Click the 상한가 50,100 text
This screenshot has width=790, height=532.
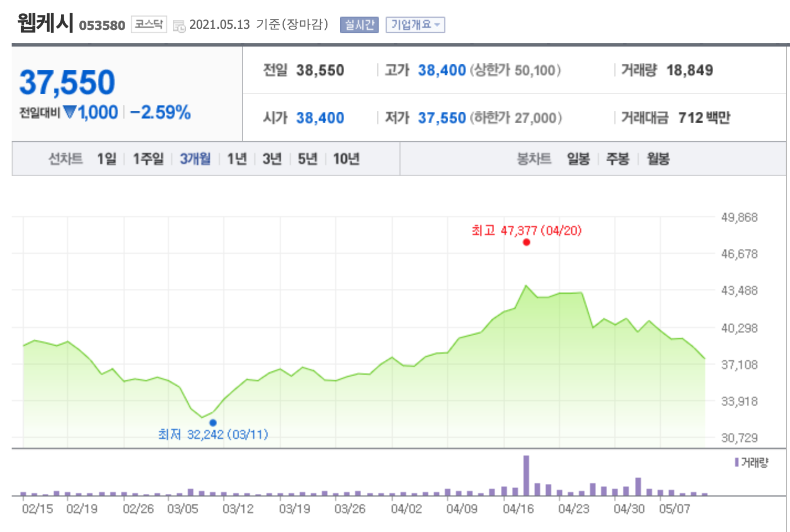(x=515, y=70)
